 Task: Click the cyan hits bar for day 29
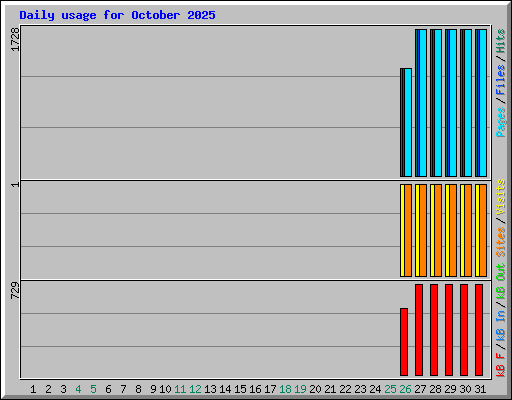[x=453, y=103]
